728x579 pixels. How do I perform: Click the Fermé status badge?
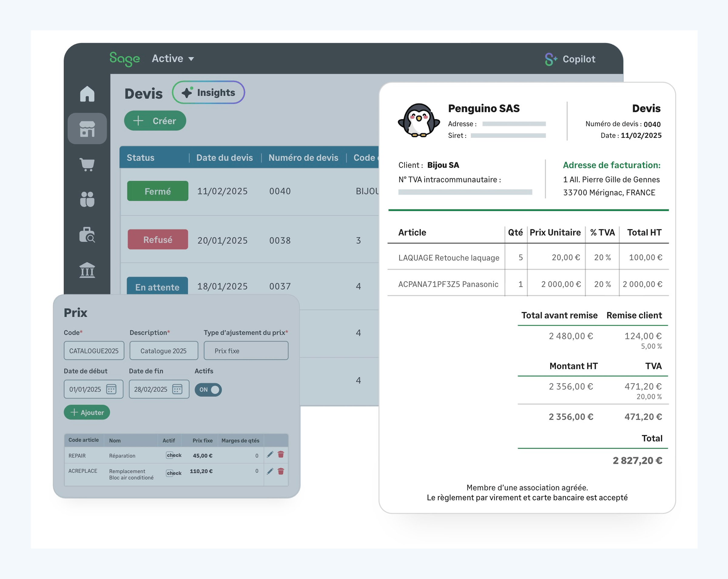158,191
